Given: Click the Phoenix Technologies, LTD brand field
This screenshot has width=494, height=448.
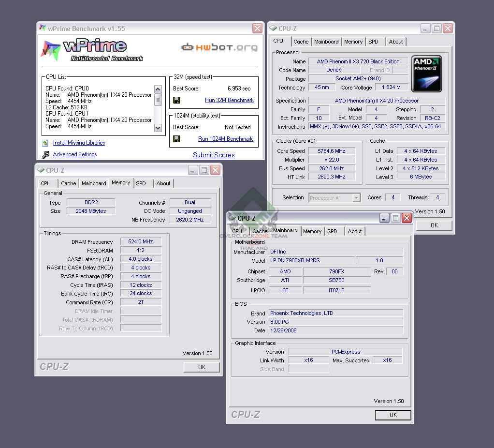Looking at the screenshot, I should click(x=336, y=313).
